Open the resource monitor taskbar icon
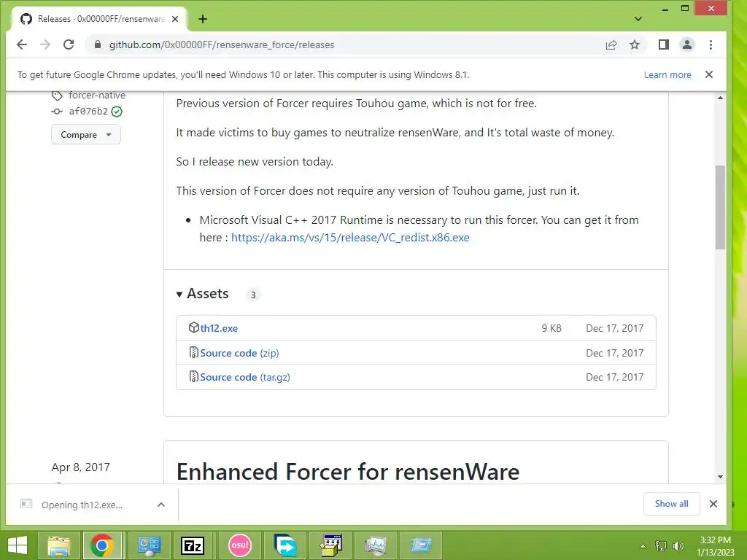 pyautogui.click(x=376, y=545)
